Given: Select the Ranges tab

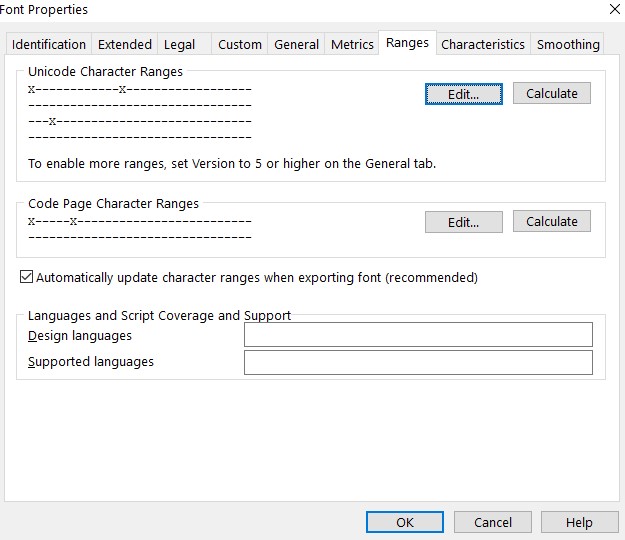Looking at the screenshot, I should pyautogui.click(x=407, y=43).
